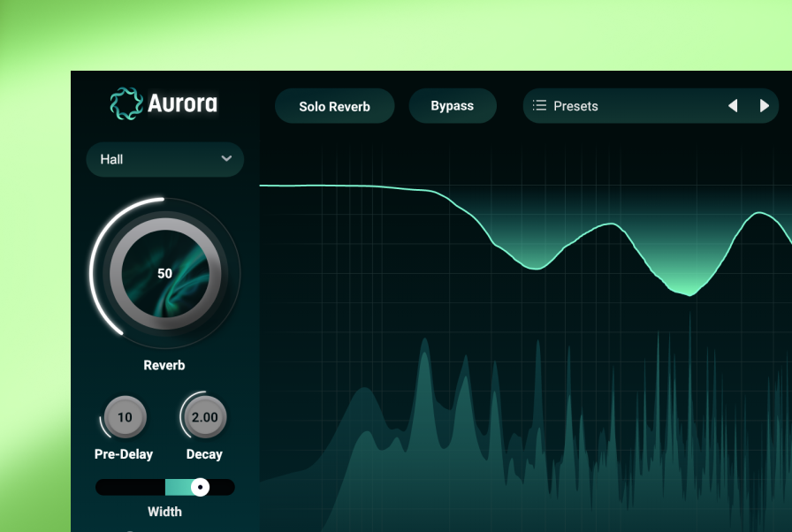Toggle Solo Reverb mode
This screenshot has height=532, width=792.
point(334,106)
